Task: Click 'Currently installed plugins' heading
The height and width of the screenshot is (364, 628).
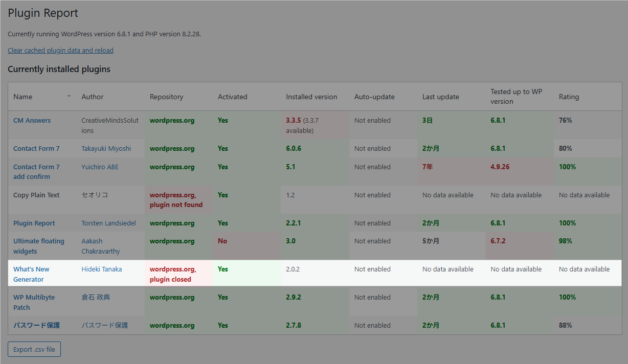Action: point(59,69)
